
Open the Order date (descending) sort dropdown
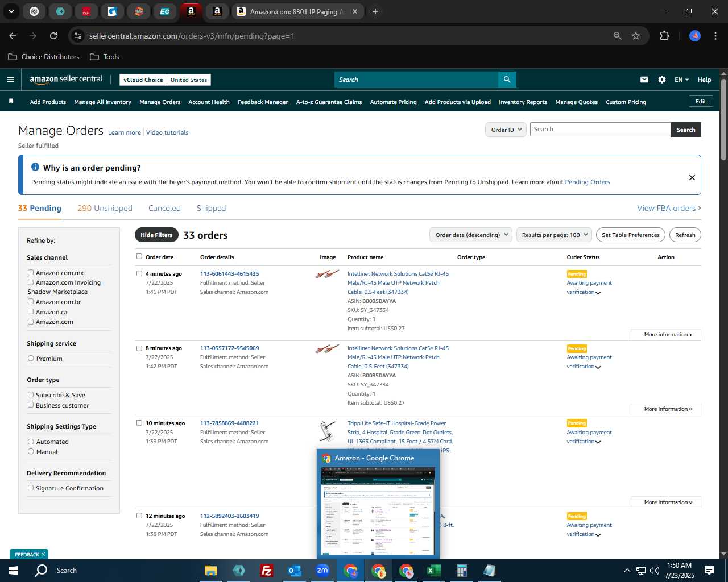tap(471, 235)
